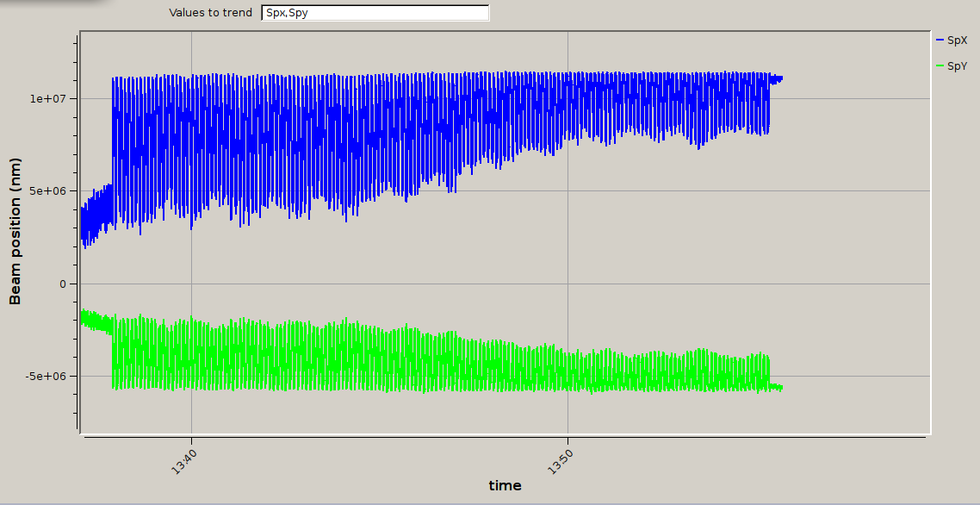This screenshot has height=505, width=980.
Task: Click the initial SpY segment before the oscillation
Action: tap(95, 321)
